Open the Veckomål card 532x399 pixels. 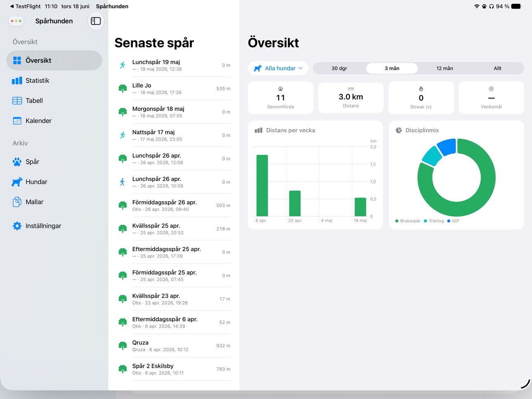(491, 98)
